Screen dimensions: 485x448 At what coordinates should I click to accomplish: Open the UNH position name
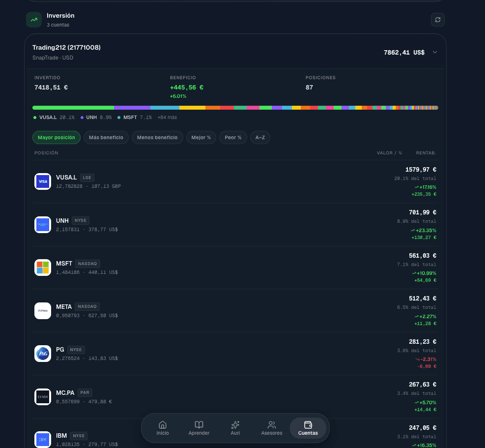click(x=62, y=220)
